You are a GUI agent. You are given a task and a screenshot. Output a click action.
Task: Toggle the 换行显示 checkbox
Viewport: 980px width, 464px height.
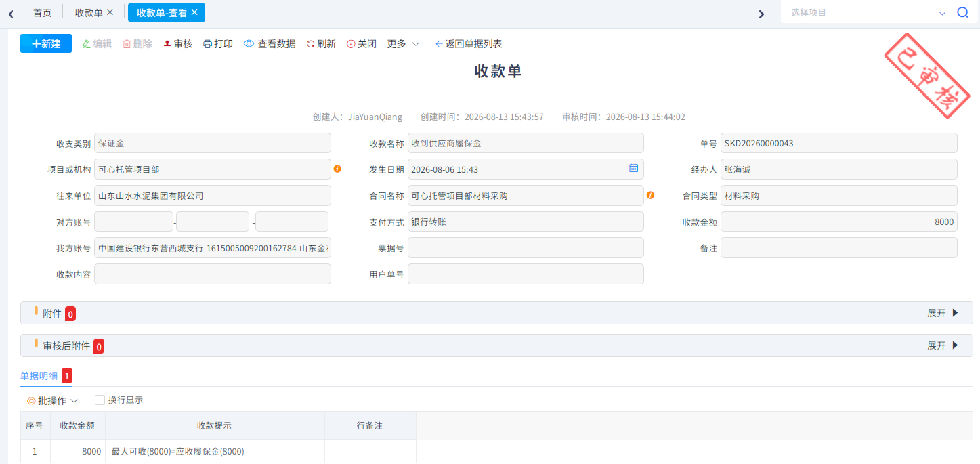[x=100, y=400]
